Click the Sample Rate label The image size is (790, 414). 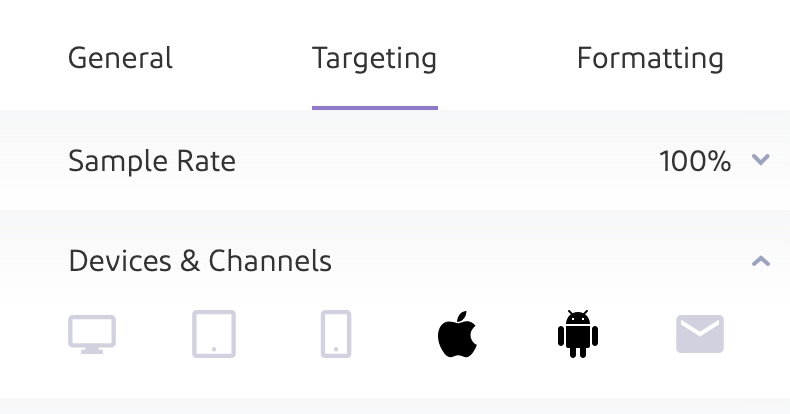[x=152, y=160]
